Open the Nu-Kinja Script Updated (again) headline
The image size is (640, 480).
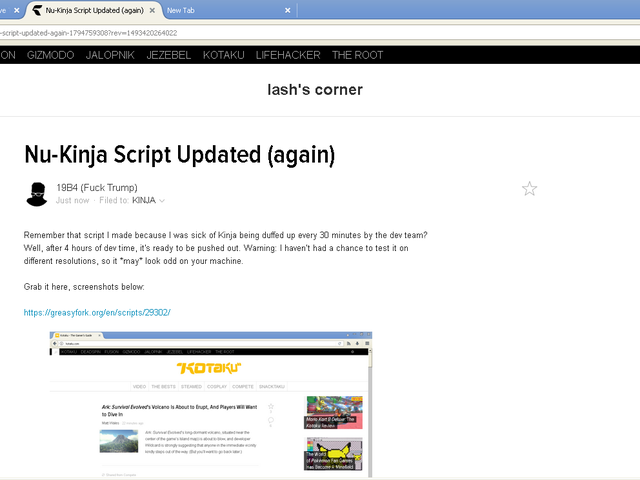180,155
